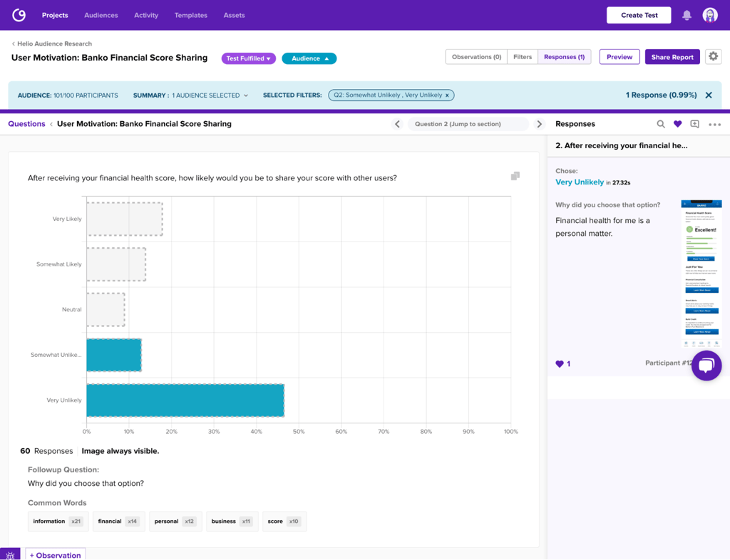Like the participant response heart
The image size is (730, 560).
pyautogui.click(x=560, y=364)
